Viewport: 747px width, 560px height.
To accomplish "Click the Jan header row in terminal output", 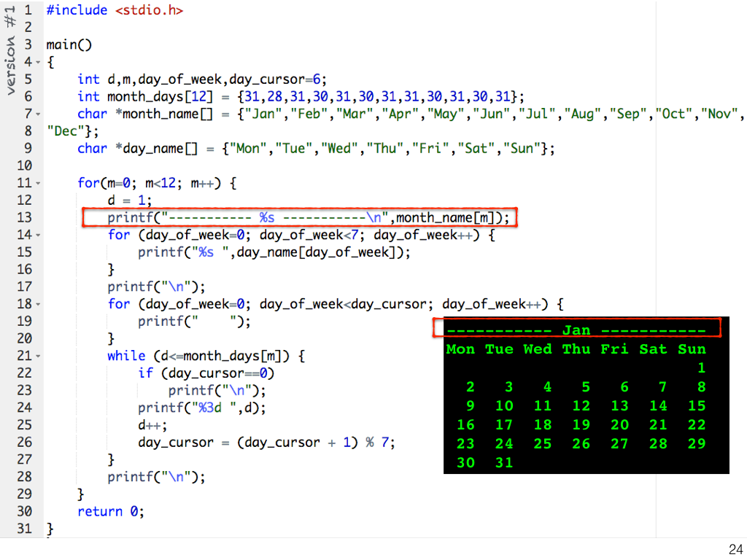I will [576, 330].
